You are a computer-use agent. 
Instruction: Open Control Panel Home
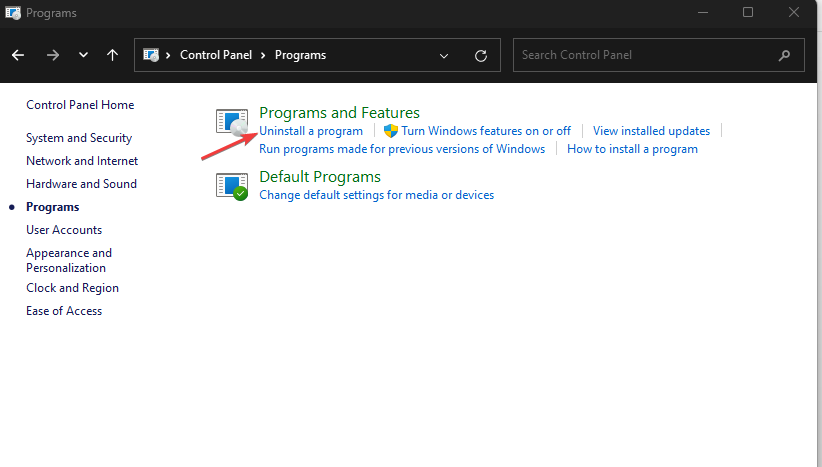80,105
